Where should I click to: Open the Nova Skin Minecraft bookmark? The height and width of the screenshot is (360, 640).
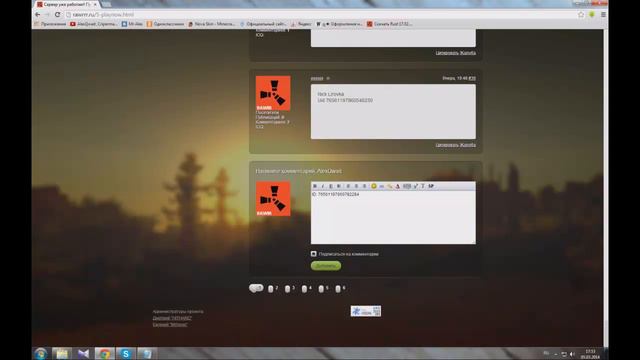tap(212, 24)
